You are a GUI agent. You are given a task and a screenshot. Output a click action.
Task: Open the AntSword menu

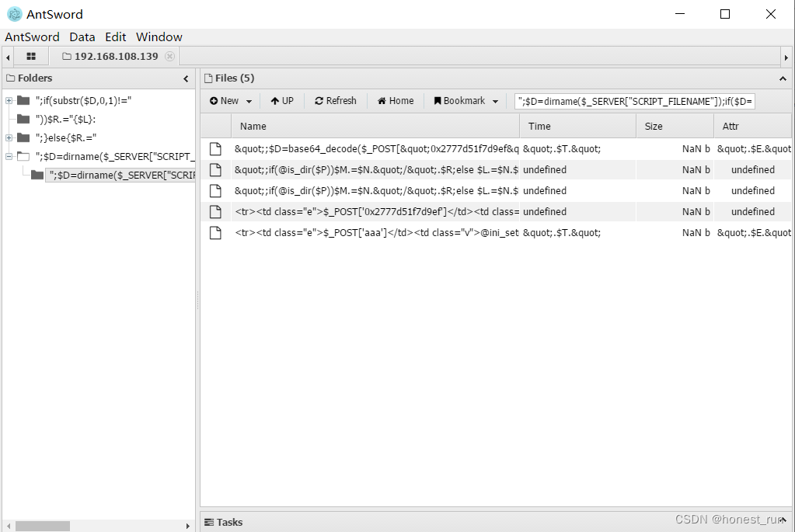point(32,37)
